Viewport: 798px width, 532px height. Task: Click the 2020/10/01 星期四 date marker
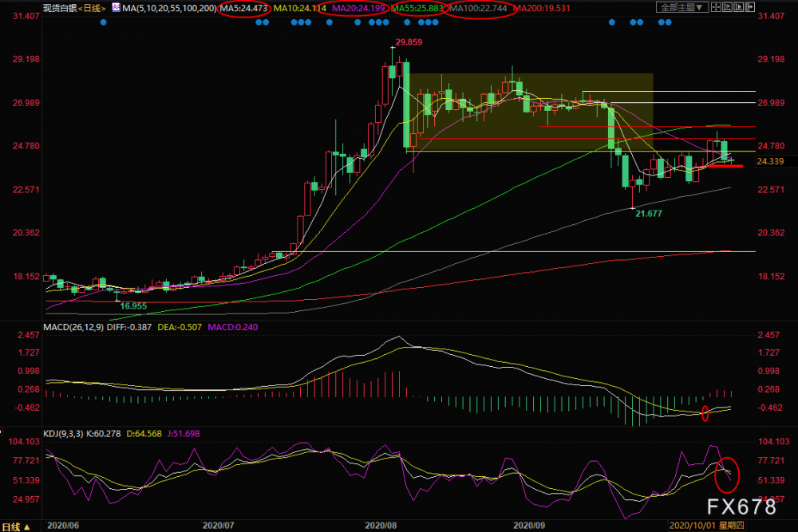coord(707,526)
